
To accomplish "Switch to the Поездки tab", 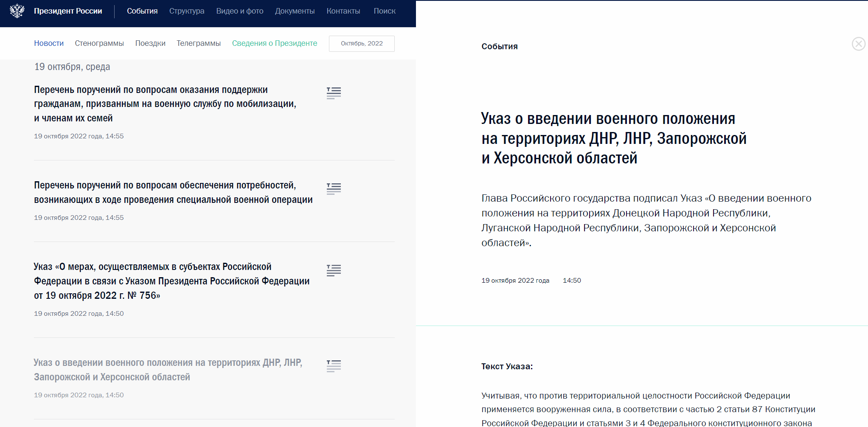I will point(150,43).
